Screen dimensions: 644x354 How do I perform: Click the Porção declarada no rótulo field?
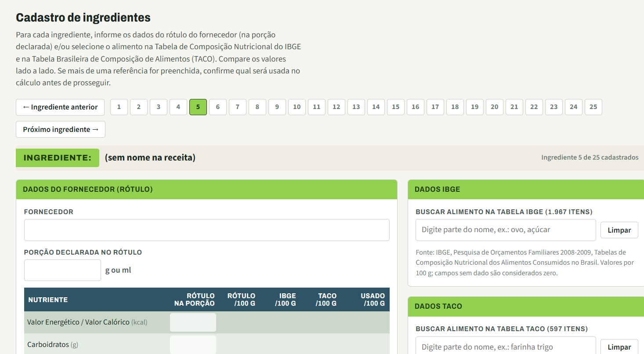[62, 270]
